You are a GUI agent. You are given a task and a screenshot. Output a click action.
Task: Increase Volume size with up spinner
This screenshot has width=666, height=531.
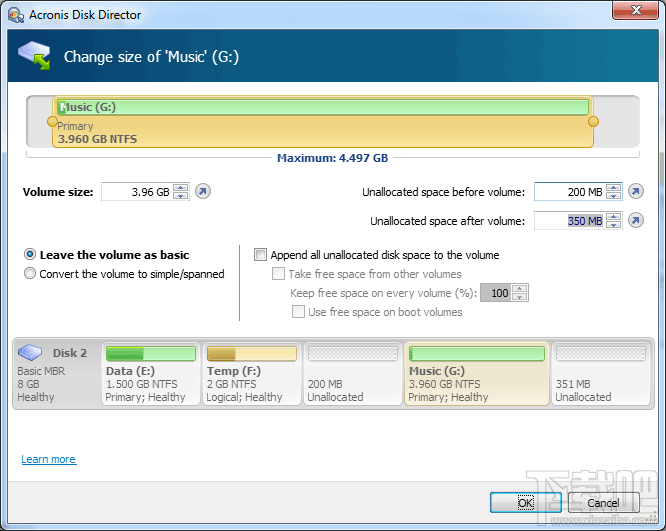pyautogui.click(x=181, y=188)
